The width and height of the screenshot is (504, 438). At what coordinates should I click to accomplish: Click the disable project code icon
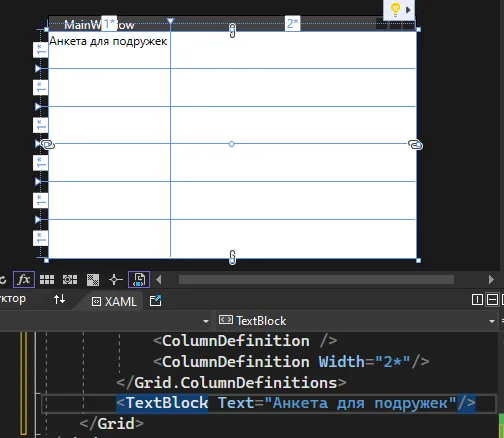tap(139, 279)
